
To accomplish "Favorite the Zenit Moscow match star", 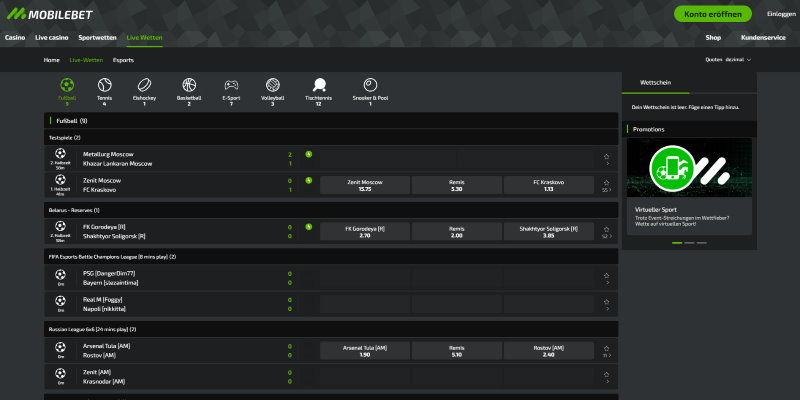I will 607,183.
